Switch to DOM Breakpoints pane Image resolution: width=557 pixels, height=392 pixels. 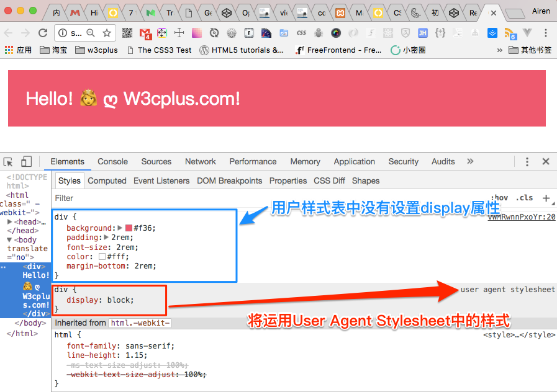coord(230,180)
